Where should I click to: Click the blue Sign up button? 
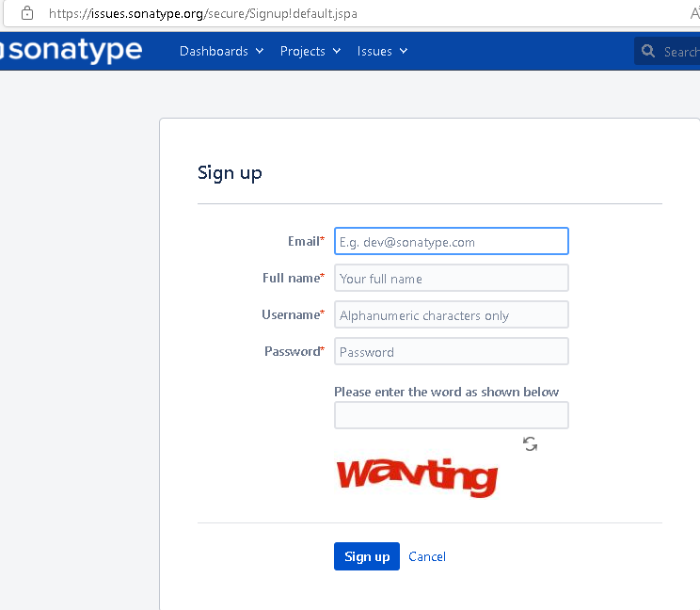pos(367,556)
